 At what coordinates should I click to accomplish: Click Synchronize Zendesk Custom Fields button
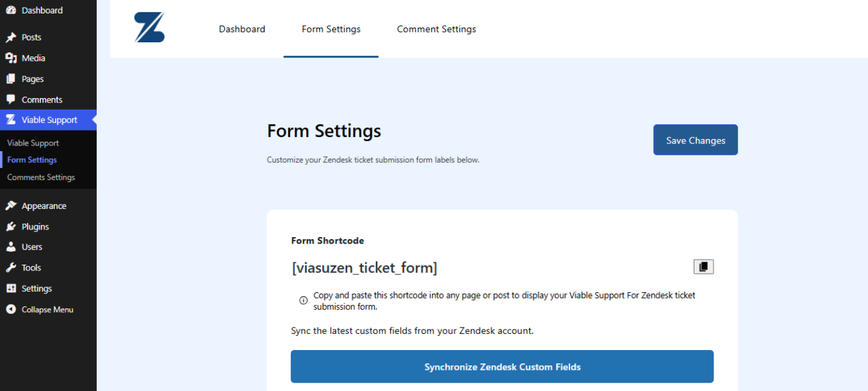coord(502,367)
